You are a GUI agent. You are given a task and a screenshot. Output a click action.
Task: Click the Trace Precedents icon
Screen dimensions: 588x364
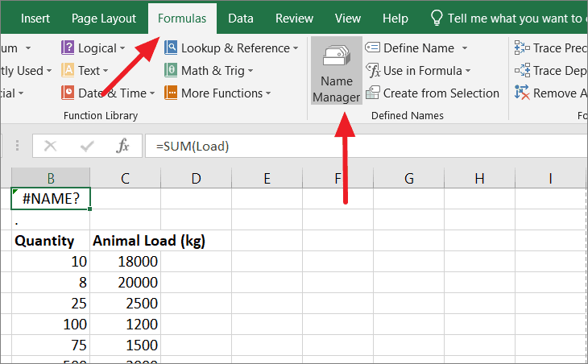tap(522, 48)
